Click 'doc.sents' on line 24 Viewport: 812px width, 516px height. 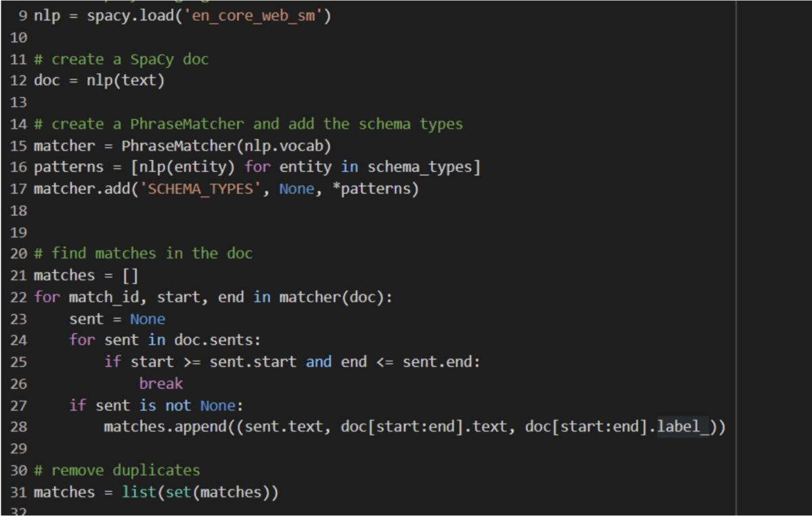[222, 340]
